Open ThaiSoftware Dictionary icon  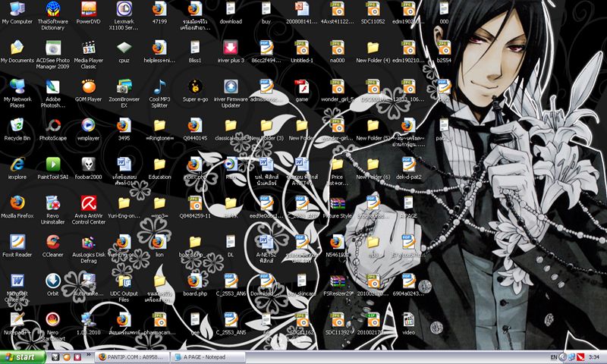(x=52, y=9)
